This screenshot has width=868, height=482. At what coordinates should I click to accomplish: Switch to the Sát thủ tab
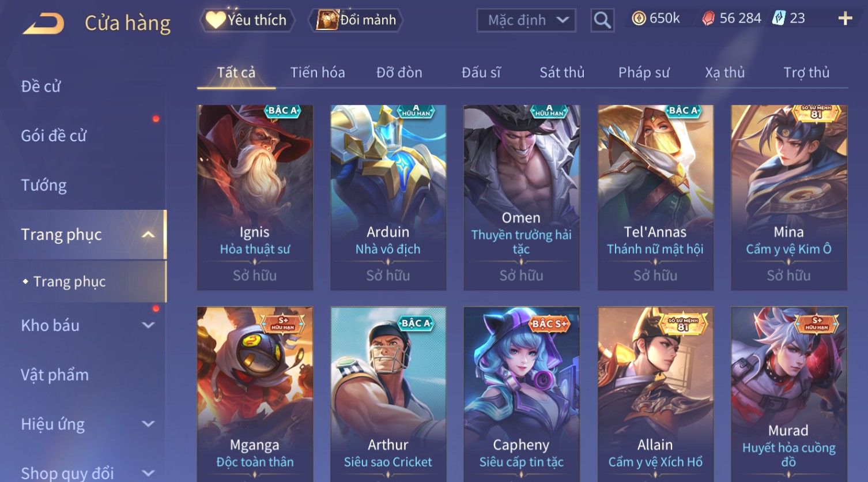tap(562, 73)
